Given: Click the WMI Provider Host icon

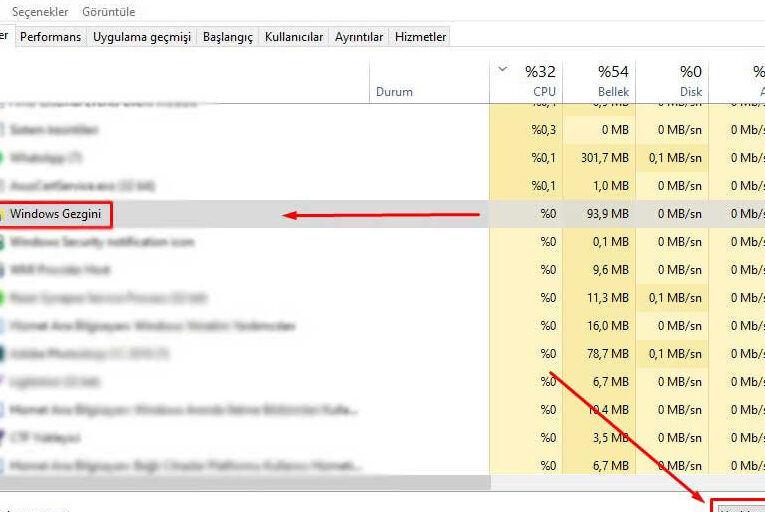Looking at the screenshot, I should pos(3,270).
